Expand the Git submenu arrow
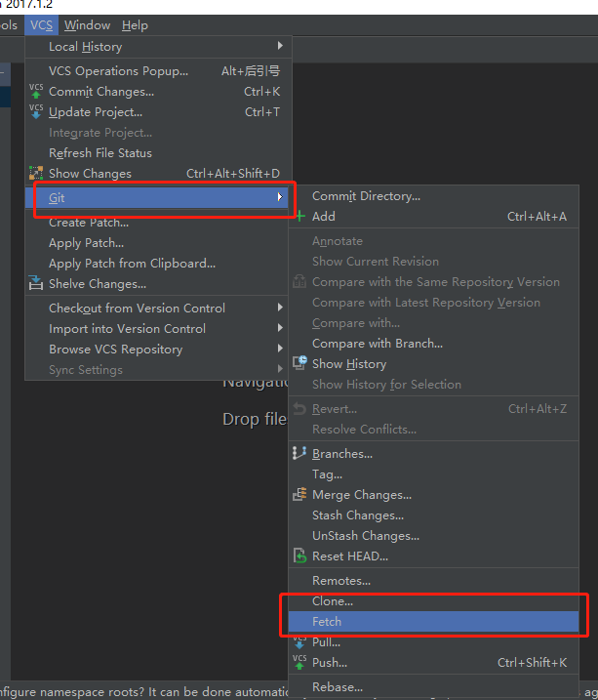This screenshot has width=598, height=700. point(280,197)
